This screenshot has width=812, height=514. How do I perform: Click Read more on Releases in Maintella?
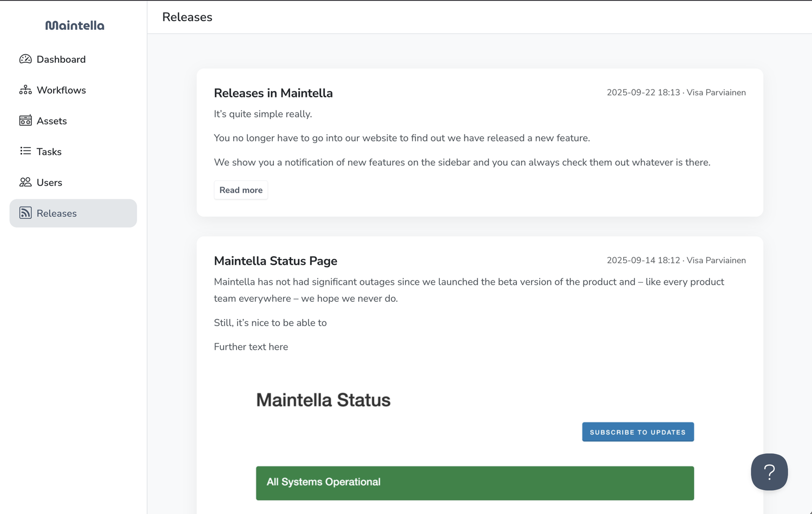pyautogui.click(x=241, y=190)
